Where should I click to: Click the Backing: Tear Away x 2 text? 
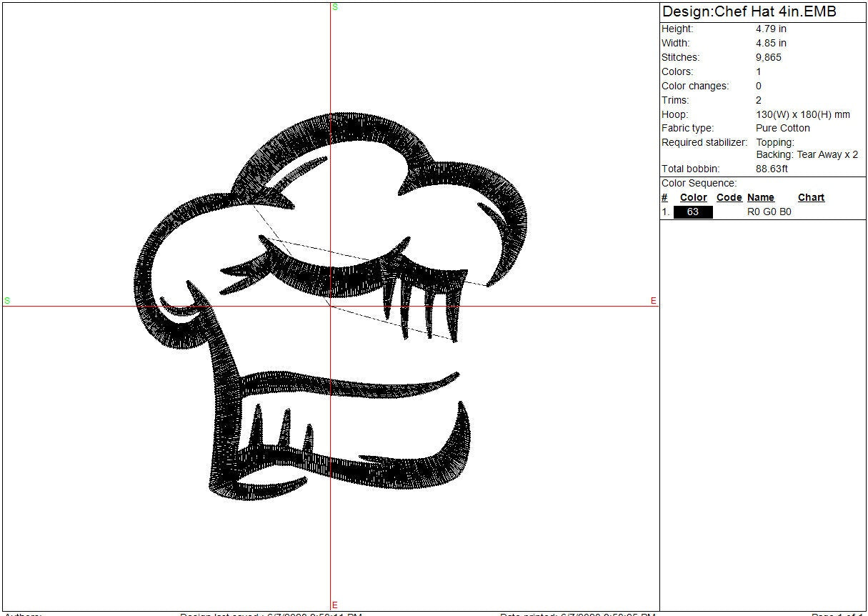pyautogui.click(x=807, y=154)
